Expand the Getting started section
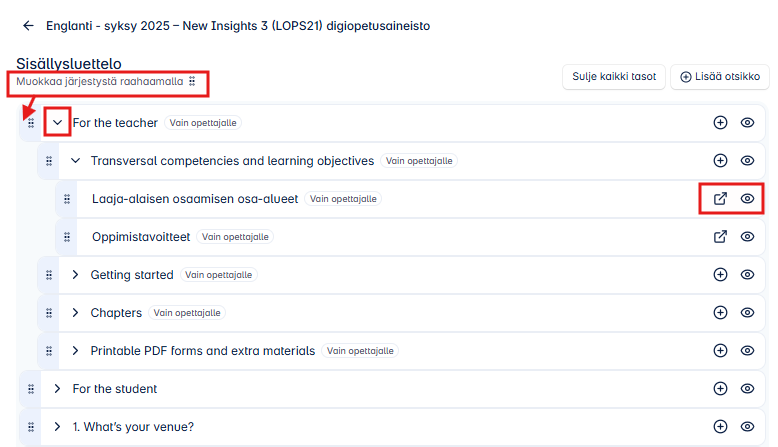This screenshot has width=778, height=447. click(75, 275)
